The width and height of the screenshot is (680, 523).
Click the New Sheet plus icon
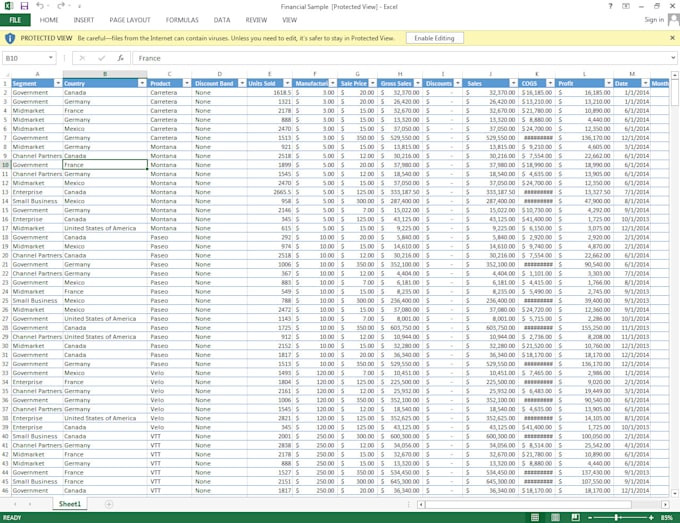pyautogui.click(x=109, y=504)
